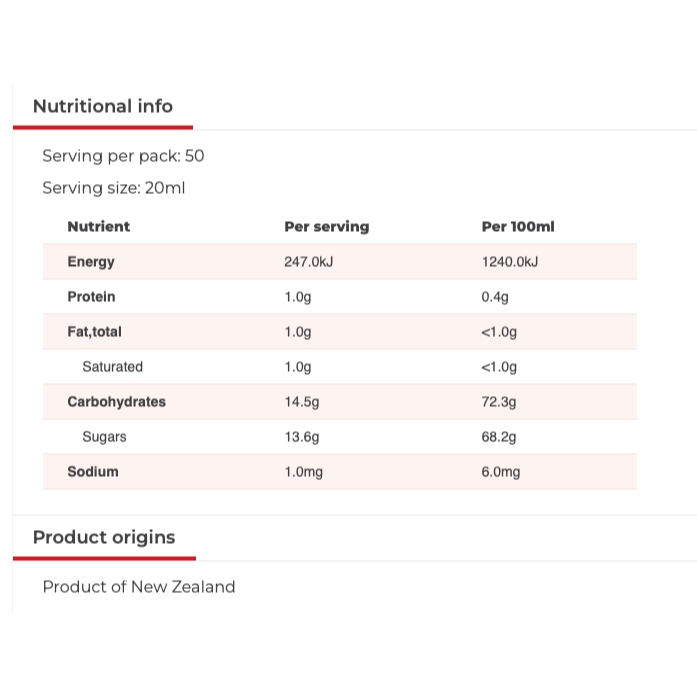Click the 13.6g sugars per serving value

click(302, 437)
